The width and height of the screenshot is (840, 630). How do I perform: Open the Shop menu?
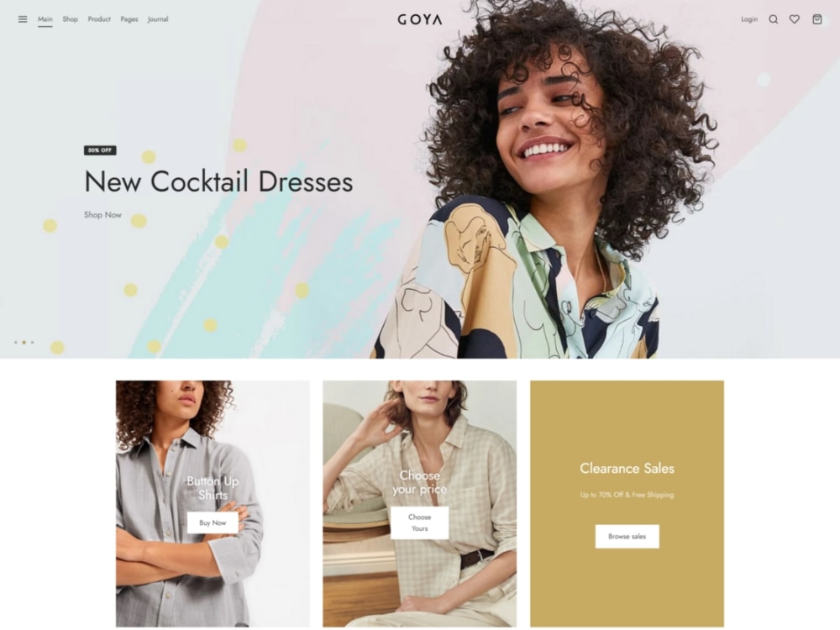point(71,19)
